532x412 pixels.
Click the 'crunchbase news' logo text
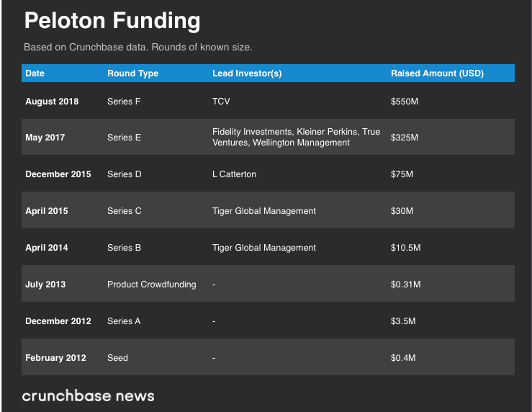[89, 396]
